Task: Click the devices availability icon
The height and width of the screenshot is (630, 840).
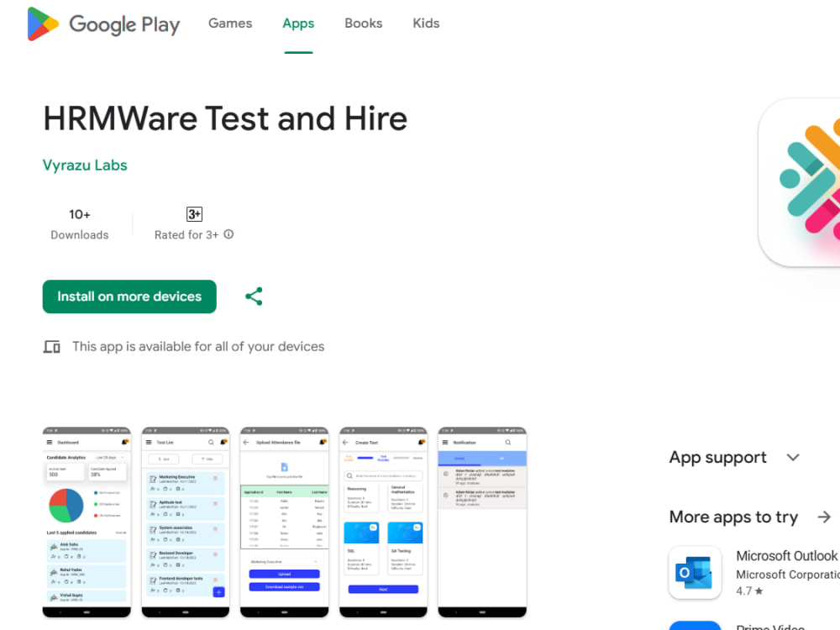Action: point(52,347)
